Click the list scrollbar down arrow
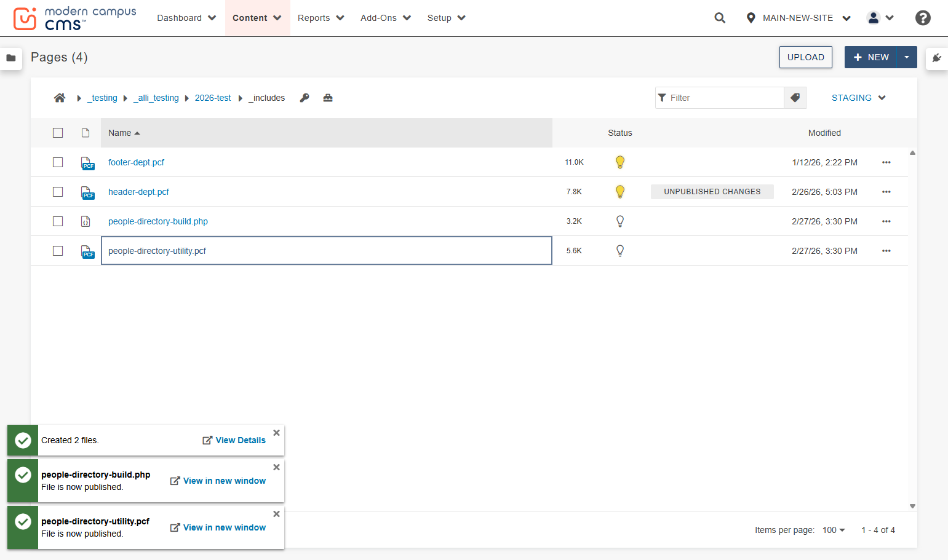The height and width of the screenshot is (560, 948). click(x=912, y=507)
